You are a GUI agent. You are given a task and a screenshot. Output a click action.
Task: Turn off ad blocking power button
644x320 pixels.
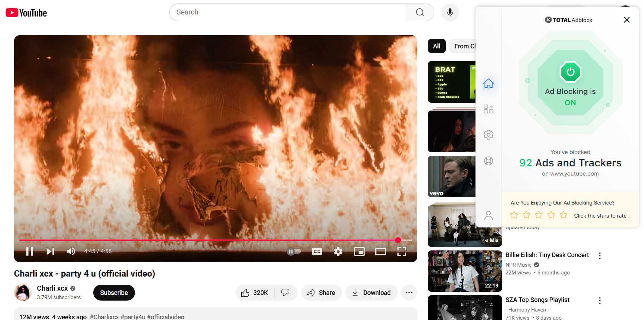pyautogui.click(x=570, y=72)
